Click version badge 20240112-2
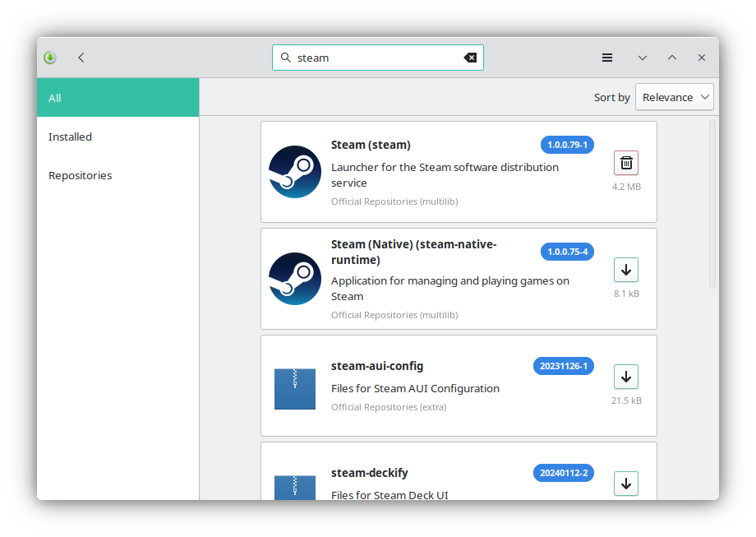Image resolution: width=756 pixels, height=537 pixels. coord(563,473)
